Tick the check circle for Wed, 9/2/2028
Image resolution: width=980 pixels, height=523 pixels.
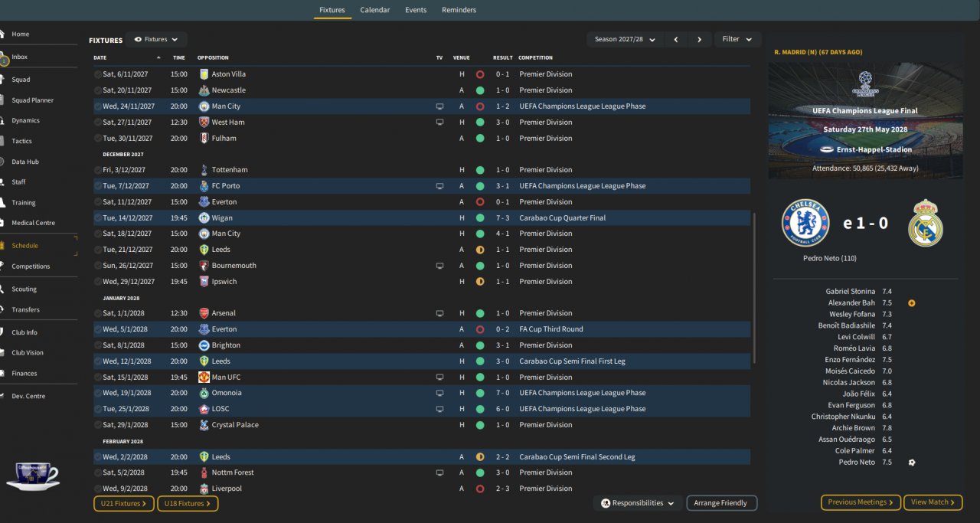tap(97, 489)
